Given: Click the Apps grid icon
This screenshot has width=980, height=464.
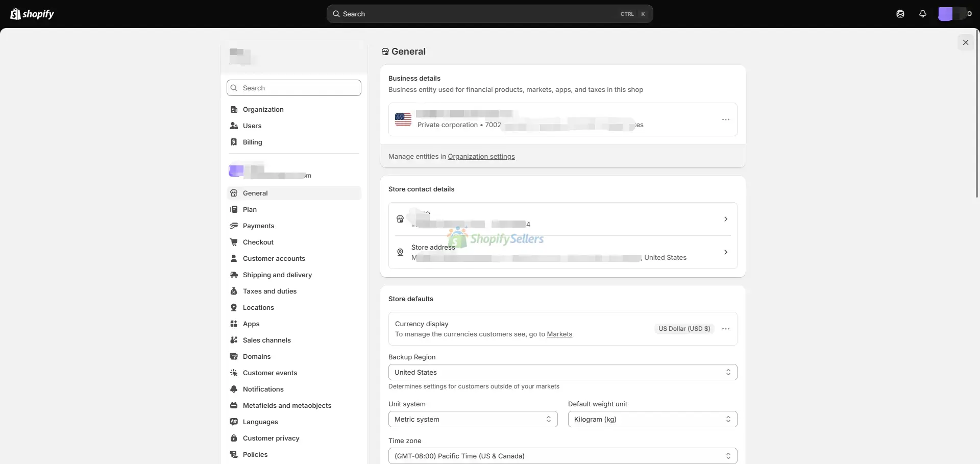Looking at the screenshot, I should pyautogui.click(x=234, y=324).
